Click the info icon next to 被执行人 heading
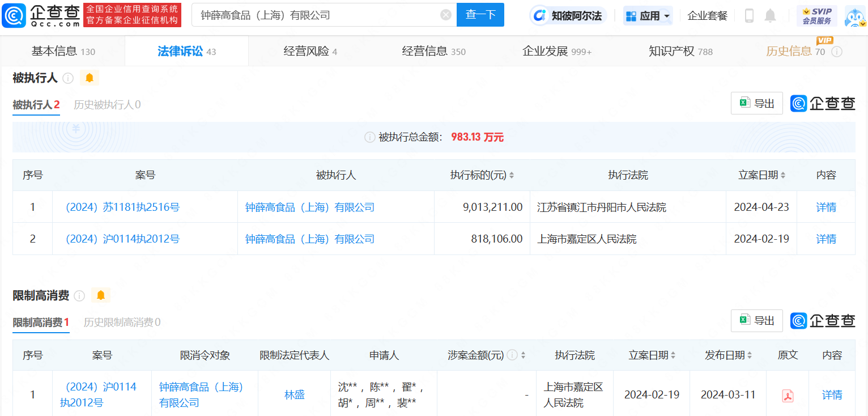This screenshot has height=416, width=868. coord(68,78)
